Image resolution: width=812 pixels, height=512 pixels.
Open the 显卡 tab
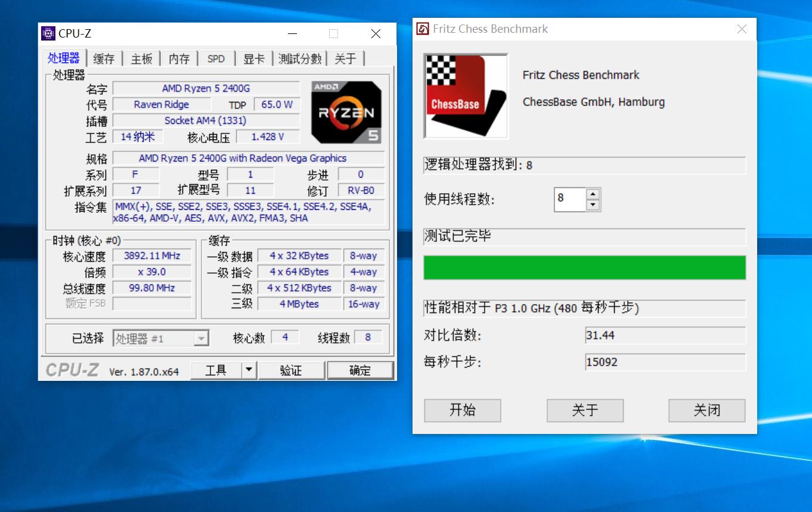pyautogui.click(x=254, y=58)
